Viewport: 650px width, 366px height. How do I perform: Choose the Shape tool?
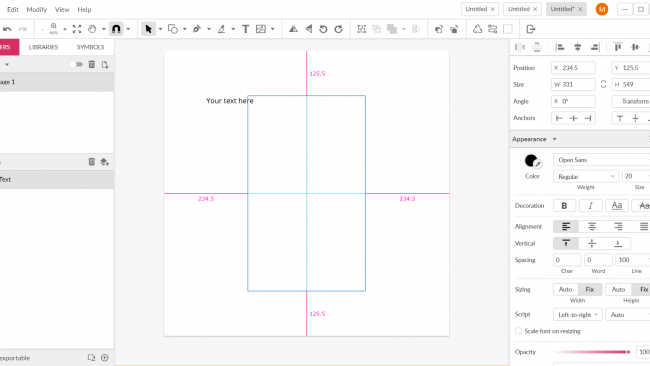tap(173, 29)
